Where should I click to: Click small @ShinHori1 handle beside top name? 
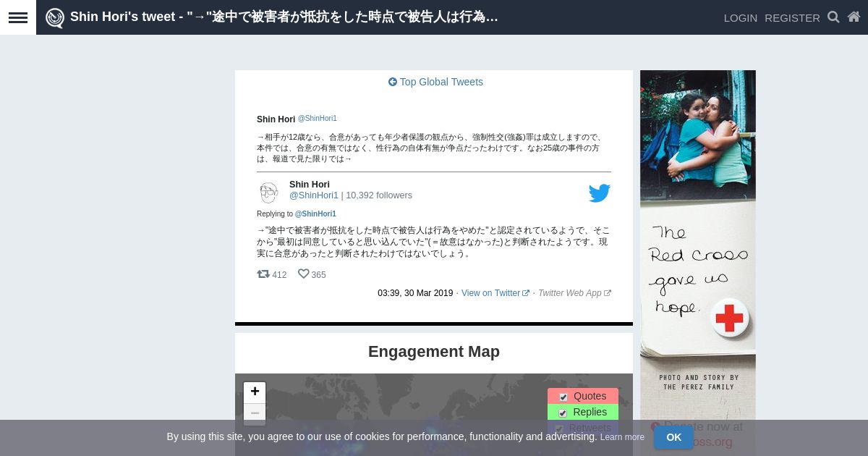point(318,119)
